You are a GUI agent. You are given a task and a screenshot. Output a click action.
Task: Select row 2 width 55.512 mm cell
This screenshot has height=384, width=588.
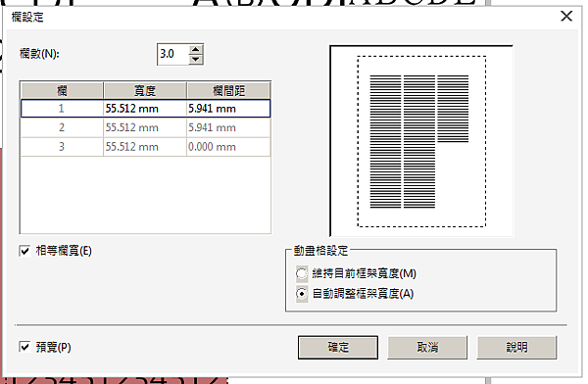coord(145,128)
